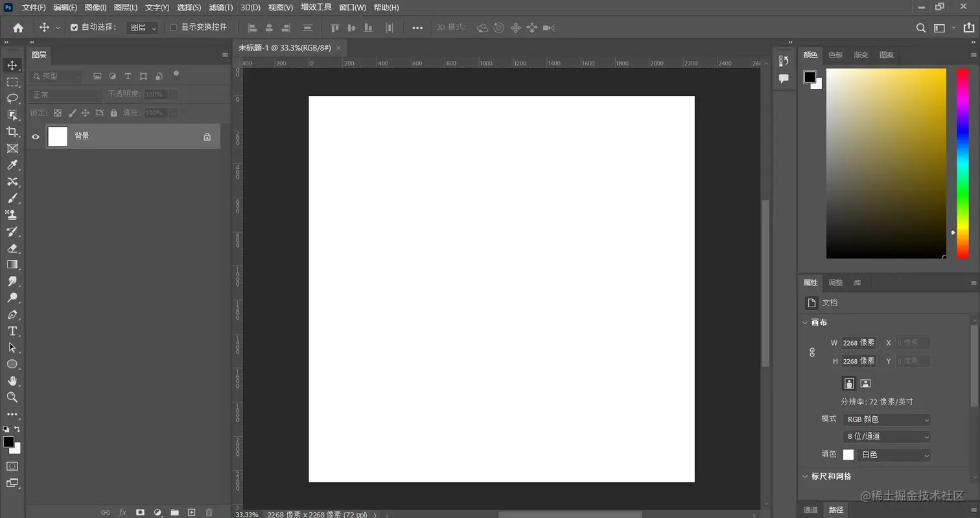The image size is (980, 518).
Task: Select the Gradient tool
Action: pyautogui.click(x=12, y=265)
